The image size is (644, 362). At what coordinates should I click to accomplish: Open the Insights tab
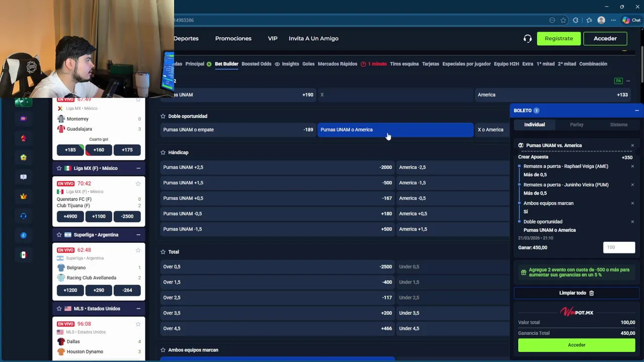[x=287, y=64]
